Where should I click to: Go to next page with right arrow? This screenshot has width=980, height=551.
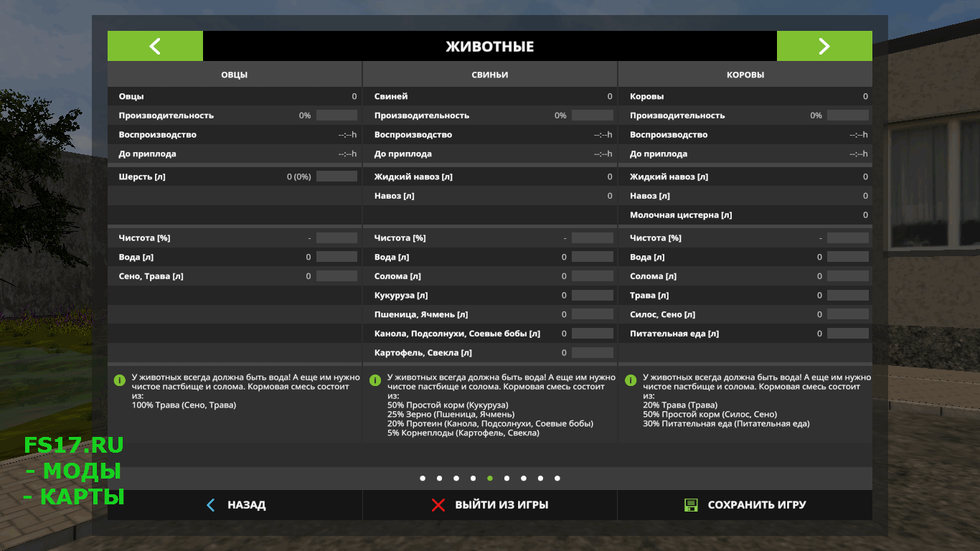click(824, 46)
